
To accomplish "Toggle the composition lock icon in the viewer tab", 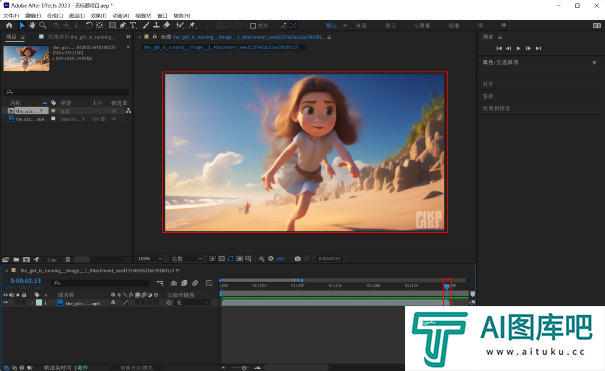I will point(154,37).
